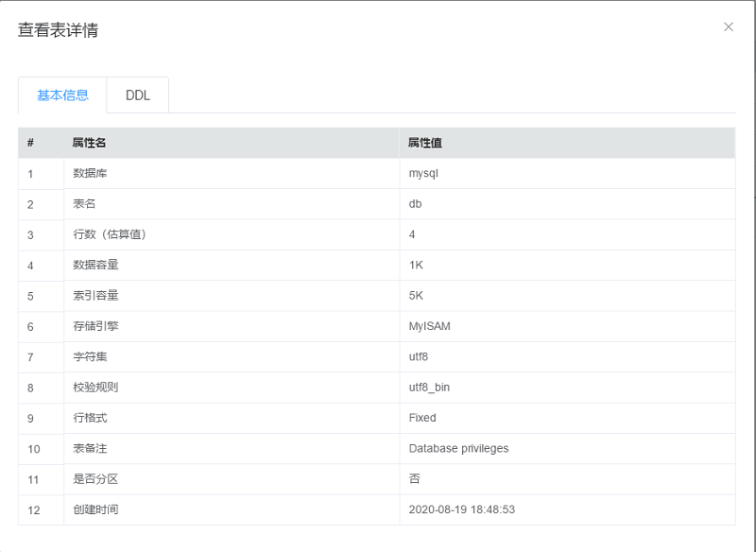756x552 pixels.
Task: Click row number 12 cell
Action: click(x=41, y=509)
